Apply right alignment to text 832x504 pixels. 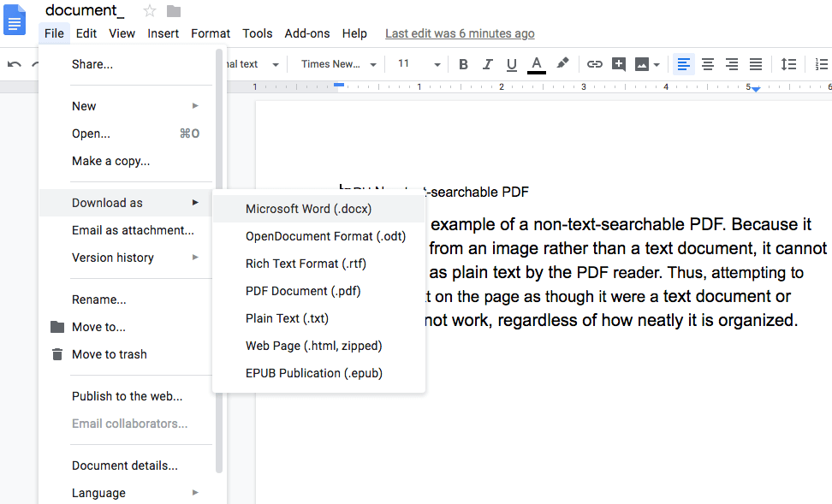click(x=732, y=64)
